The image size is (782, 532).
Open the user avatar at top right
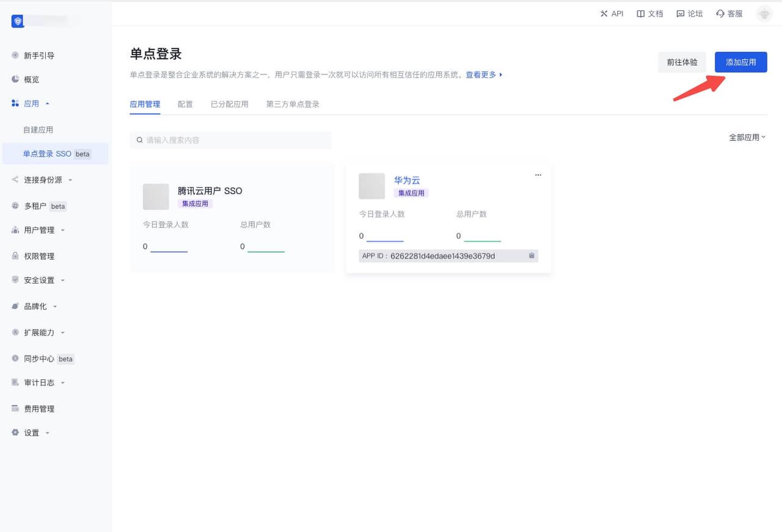[764, 13]
